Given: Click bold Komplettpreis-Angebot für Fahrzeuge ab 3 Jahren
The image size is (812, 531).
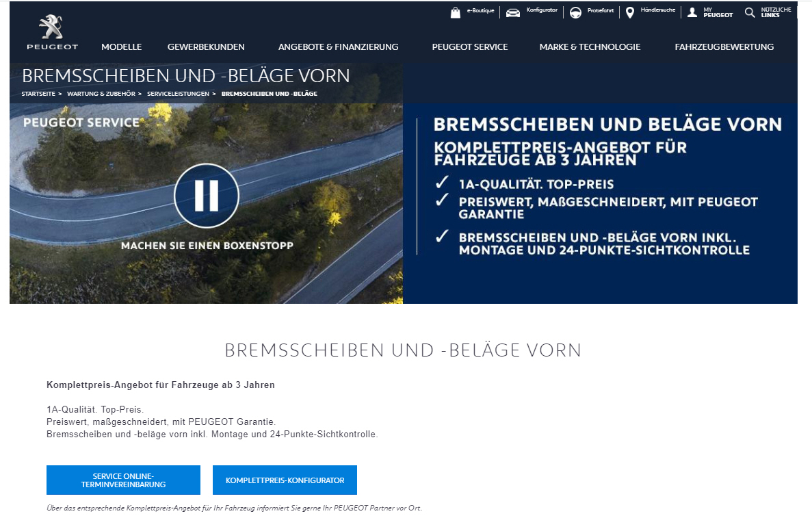Looking at the screenshot, I should 161,385.
